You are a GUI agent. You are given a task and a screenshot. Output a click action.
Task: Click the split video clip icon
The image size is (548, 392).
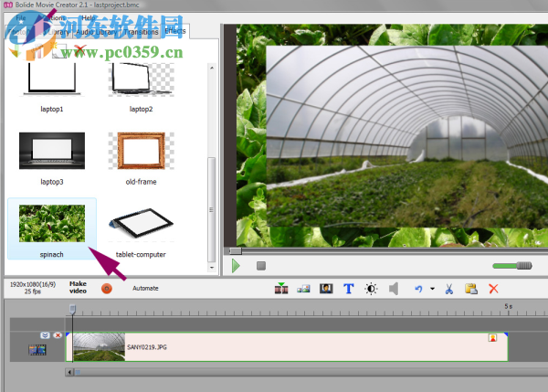coord(281,289)
